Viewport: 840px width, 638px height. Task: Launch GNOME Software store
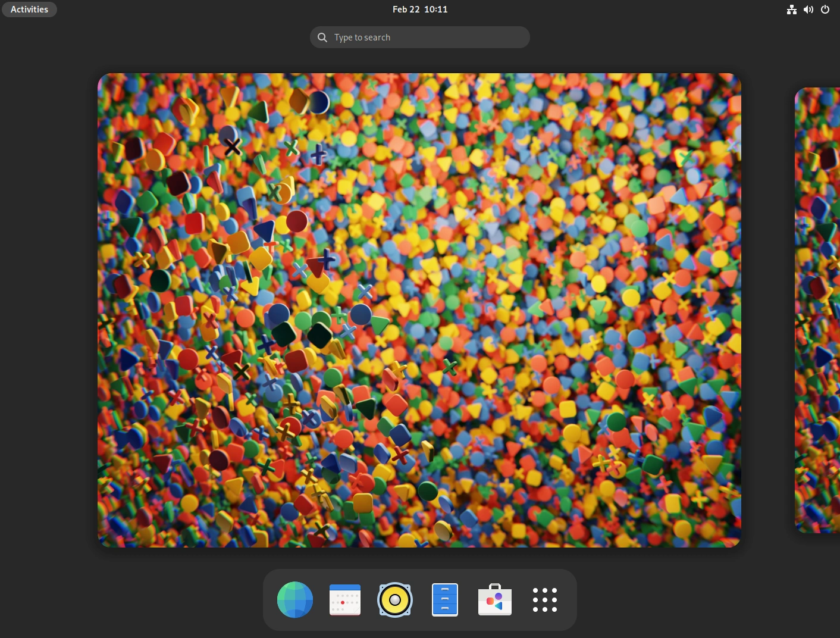495,599
